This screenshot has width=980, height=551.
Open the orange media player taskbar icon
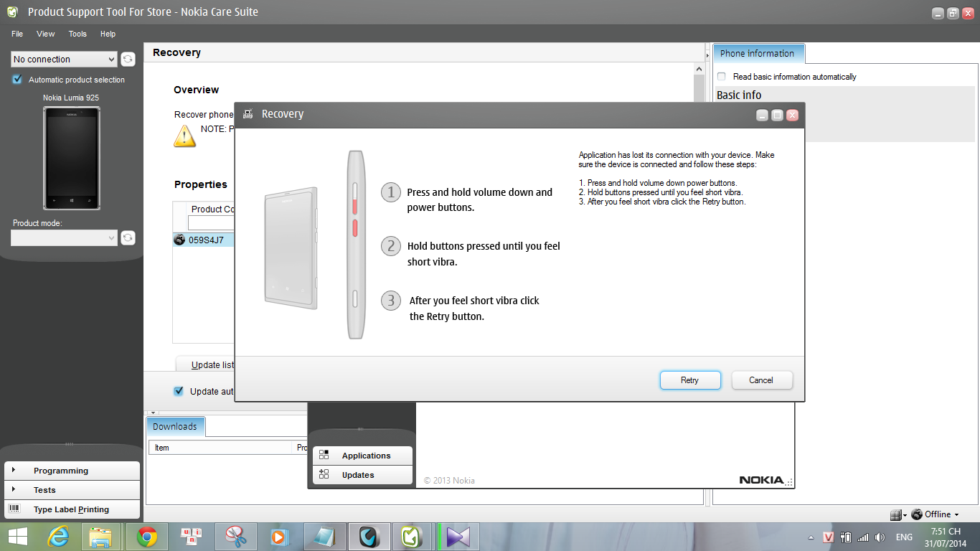point(280,537)
